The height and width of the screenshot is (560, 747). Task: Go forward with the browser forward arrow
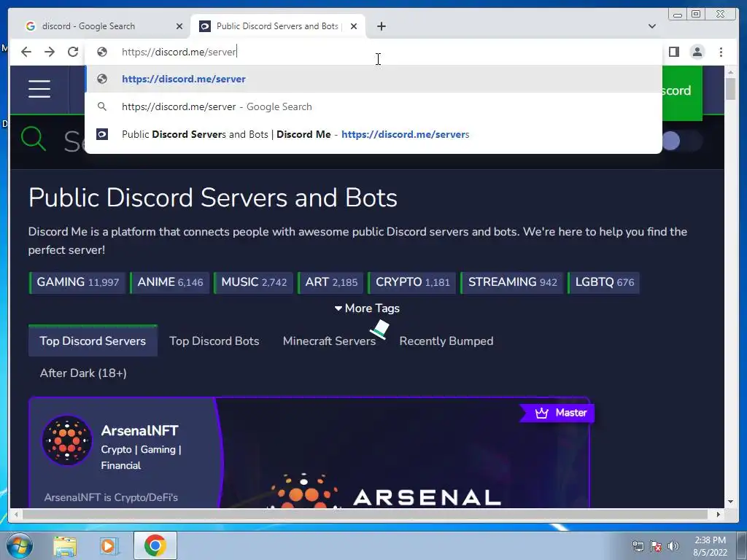pos(50,52)
